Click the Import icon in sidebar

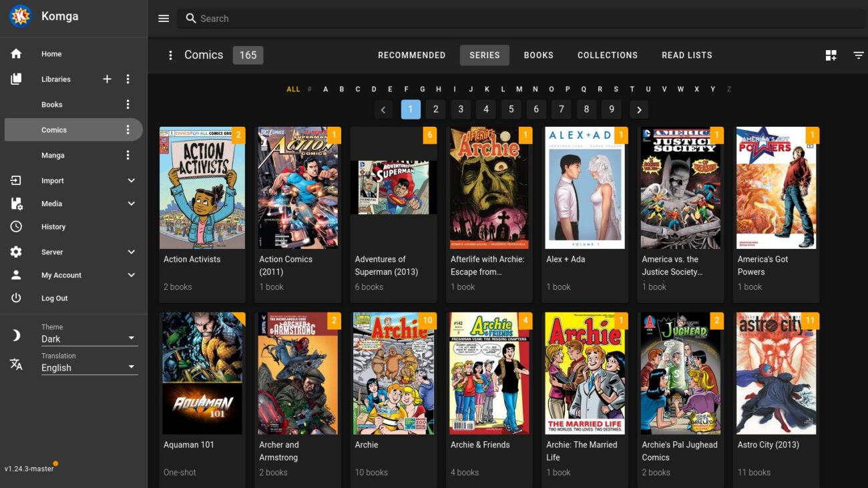(x=16, y=180)
